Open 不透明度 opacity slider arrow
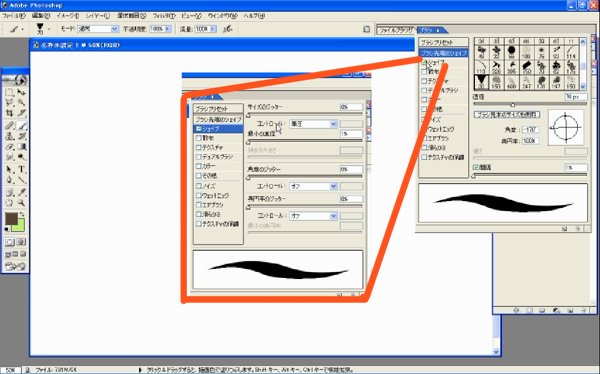600x374 pixels. coord(168,29)
